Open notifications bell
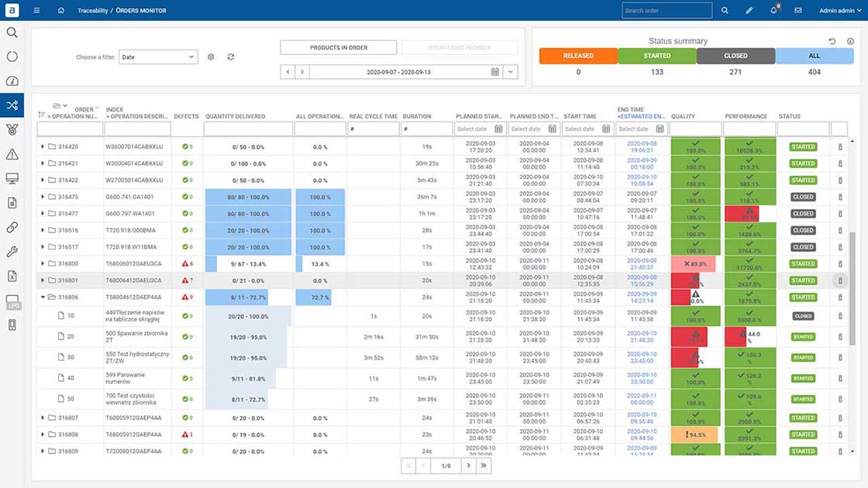This screenshot has height=488, width=868. pyautogui.click(x=774, y=10)
